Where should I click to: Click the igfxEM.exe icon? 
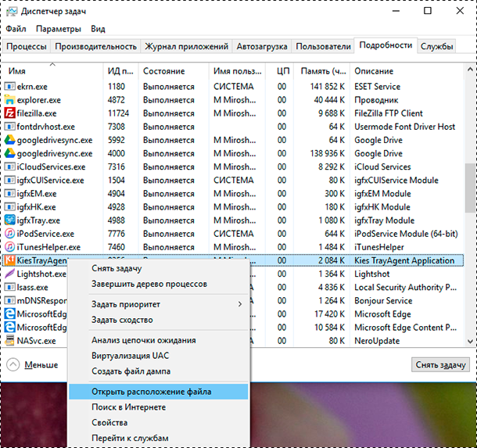tap(9, 193)
